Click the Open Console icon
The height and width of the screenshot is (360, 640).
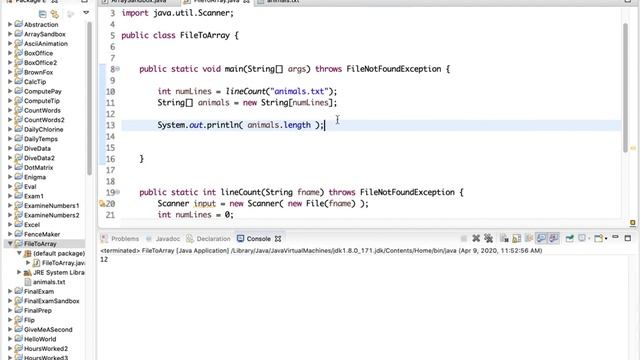[598, 238]
